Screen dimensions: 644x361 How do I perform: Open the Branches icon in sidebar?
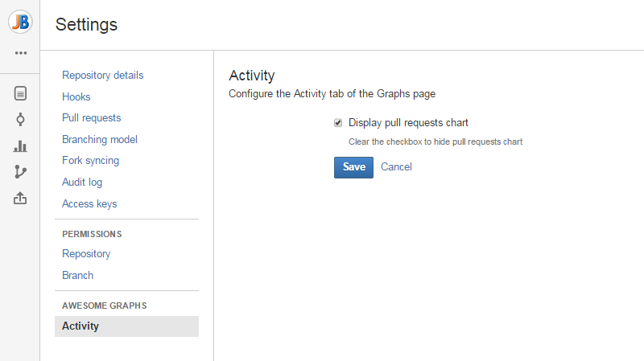pyautogui.click(x=20, y=172)
